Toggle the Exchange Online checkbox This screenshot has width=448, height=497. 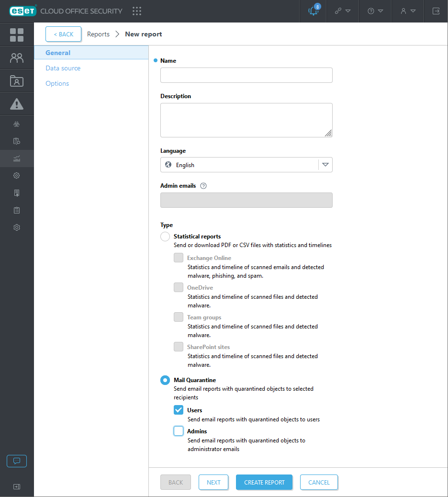coord(179,258)
